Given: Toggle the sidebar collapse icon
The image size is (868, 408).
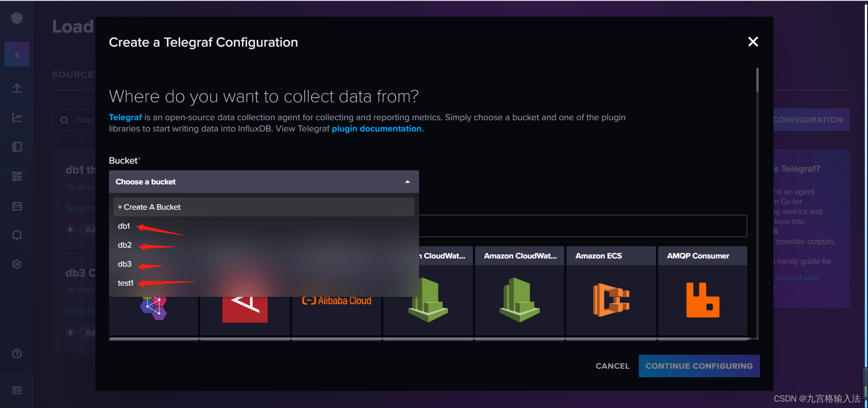Looking at the screenshot, I should tap(17, 390).
